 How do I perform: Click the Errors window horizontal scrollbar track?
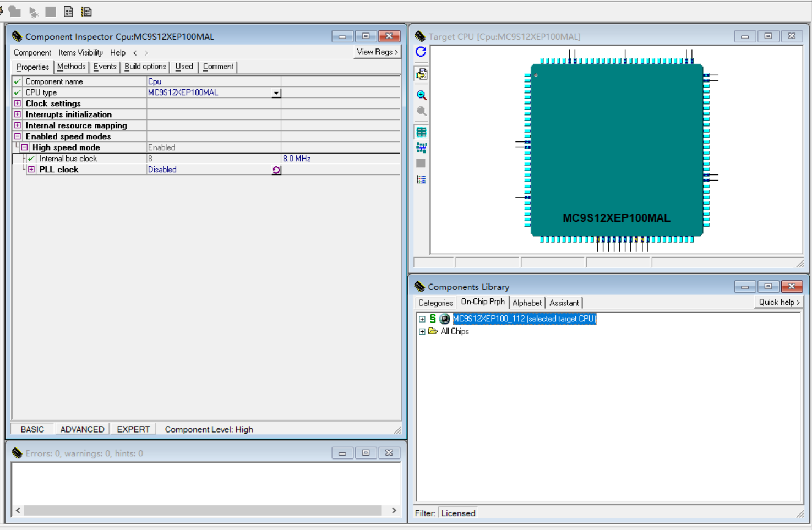(x=203, y=511)
